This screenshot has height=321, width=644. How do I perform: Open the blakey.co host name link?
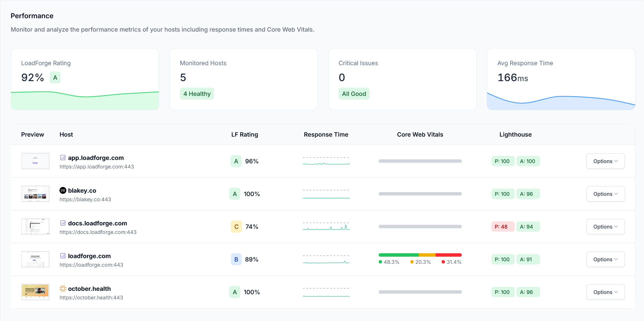click(x=82, y=190)
